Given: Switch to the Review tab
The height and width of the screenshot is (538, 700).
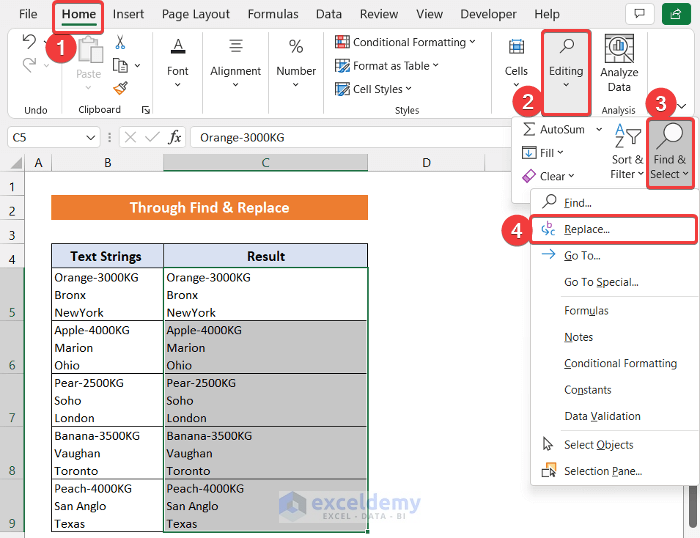Looking at the screenshot, I should (379, 14).
